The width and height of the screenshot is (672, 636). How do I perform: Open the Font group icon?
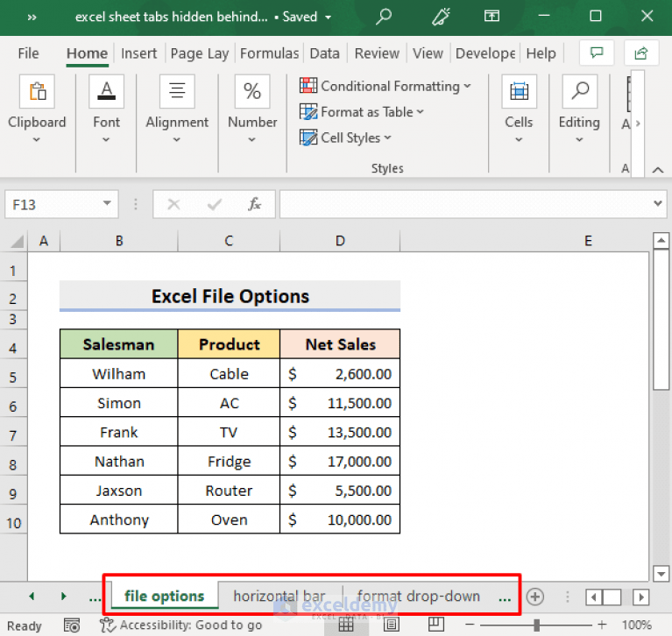[106, 91]
